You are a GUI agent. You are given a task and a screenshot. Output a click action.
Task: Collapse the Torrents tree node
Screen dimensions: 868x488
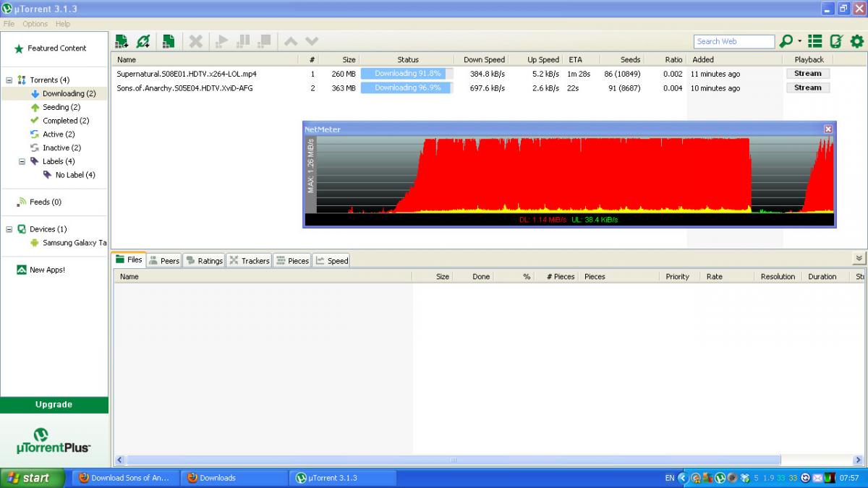coord(9,80)
